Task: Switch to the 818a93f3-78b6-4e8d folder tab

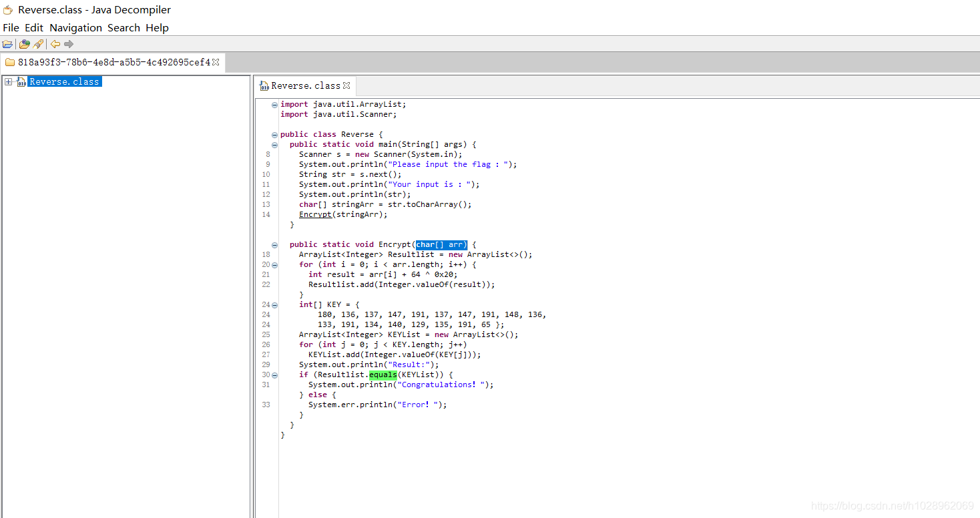Action: pyautogui.click(x=113, y=62)
